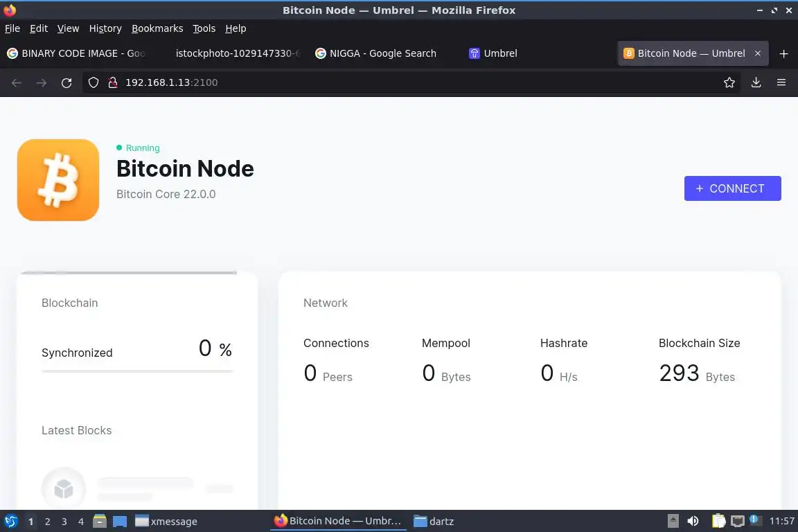Switch to BINARY CODE IMAGE Google tab
The image size is (798, 532).
[x=76, y=53]
